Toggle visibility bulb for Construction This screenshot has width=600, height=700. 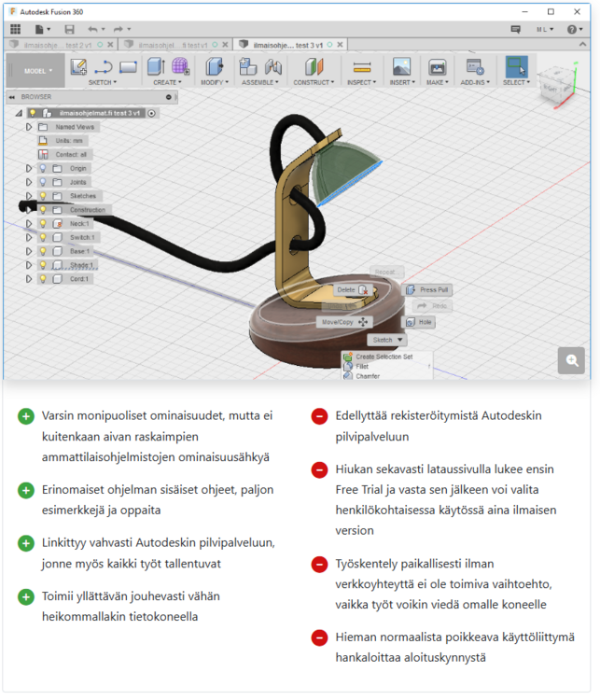coord(43,210)
